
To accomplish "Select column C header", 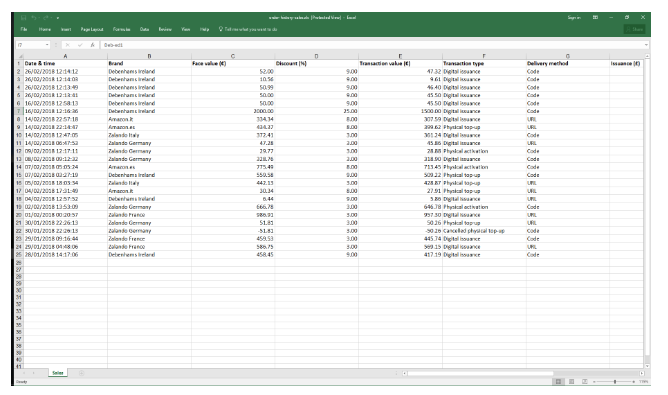I will (233, 56).
